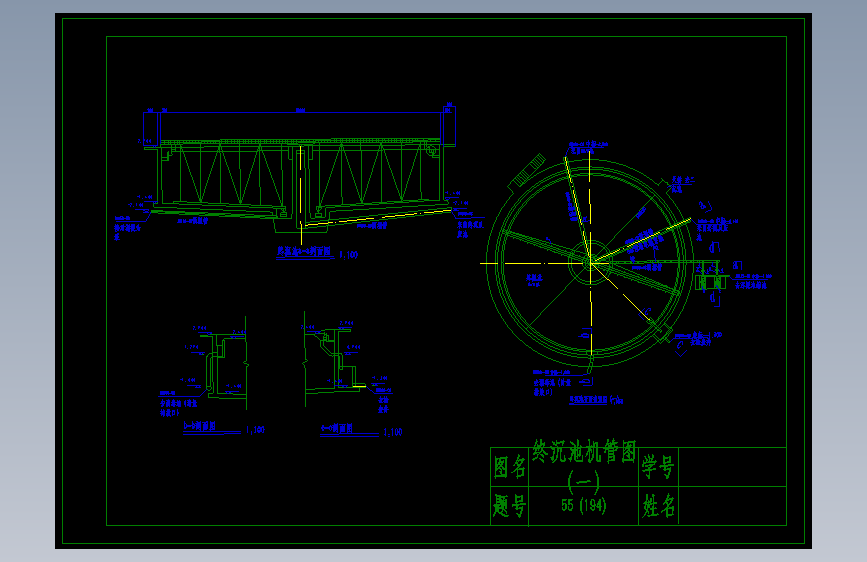Pick the central hub of the circular plan view
The height and width of the screenshot is (562, 867).
(591, 262)
